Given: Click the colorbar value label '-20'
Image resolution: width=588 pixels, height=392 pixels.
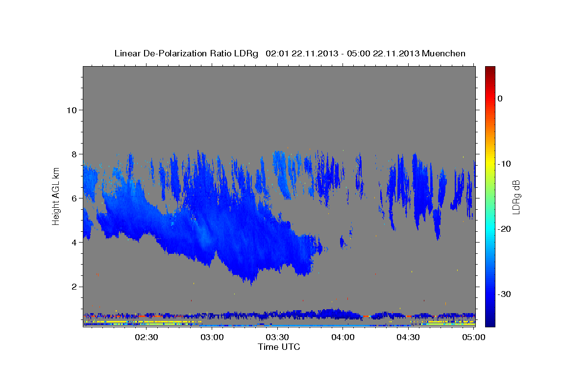Looking at the screenshot, I should pyautogui.click(x=505, y=229).
